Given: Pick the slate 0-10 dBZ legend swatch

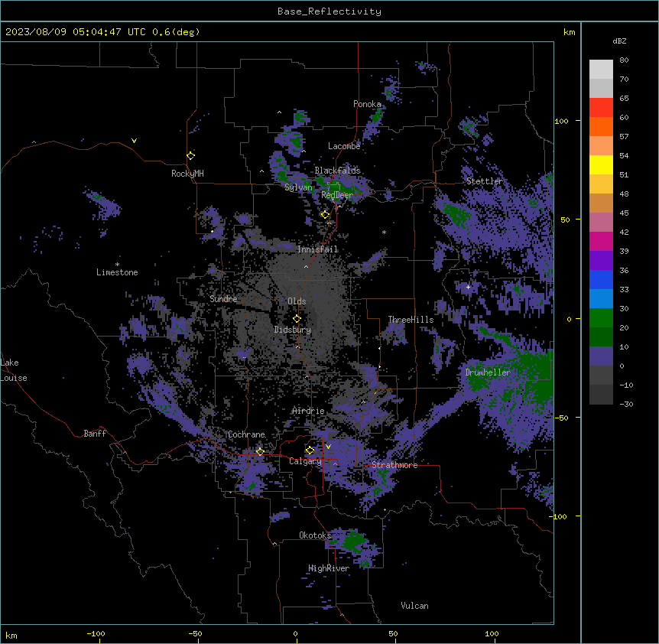Looking at the screenshot, I should [601, 356].
